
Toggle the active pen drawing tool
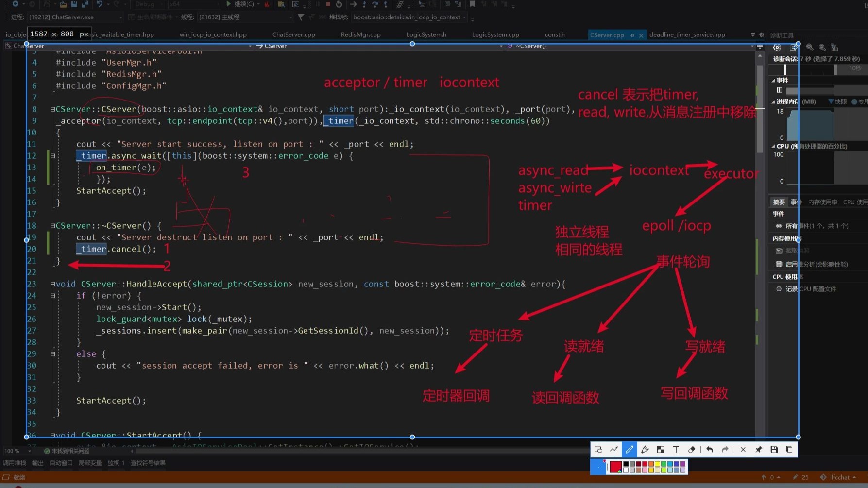tap(630, 450)
